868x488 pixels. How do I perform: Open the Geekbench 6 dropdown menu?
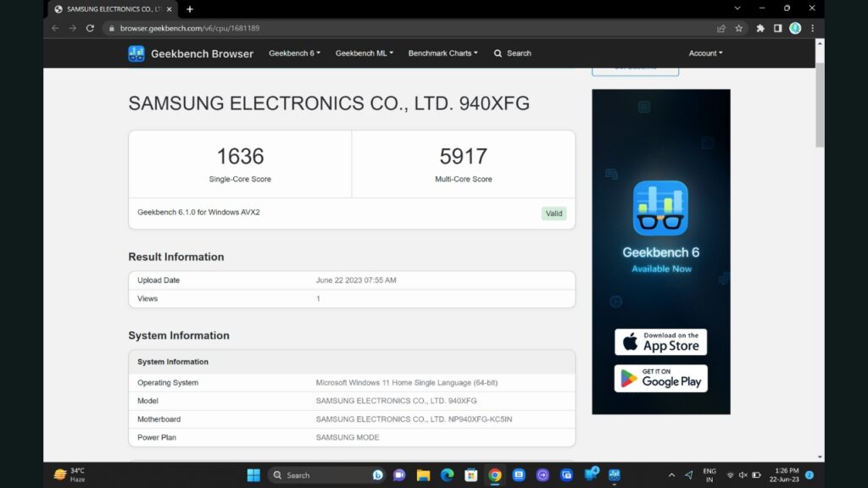tap(294, 53)
